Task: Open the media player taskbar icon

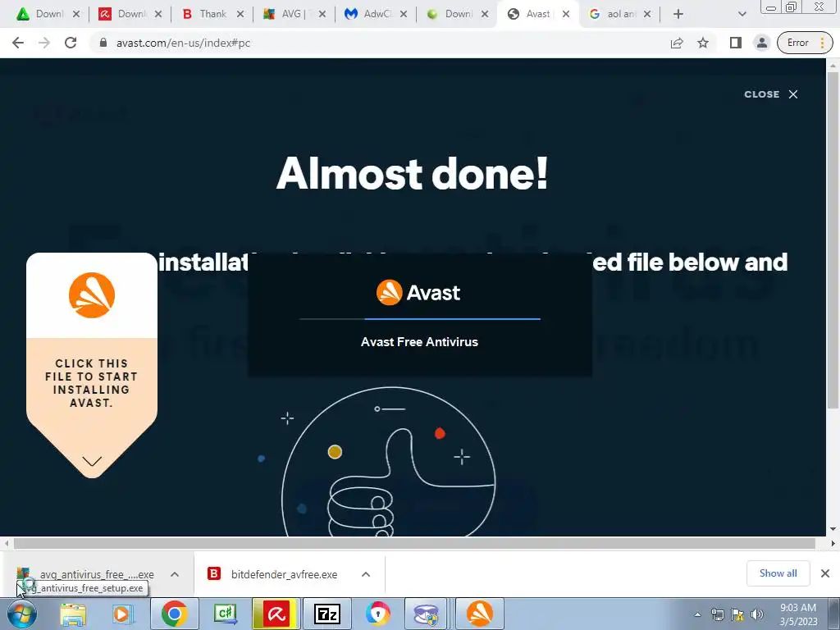Action: [123, 614]
